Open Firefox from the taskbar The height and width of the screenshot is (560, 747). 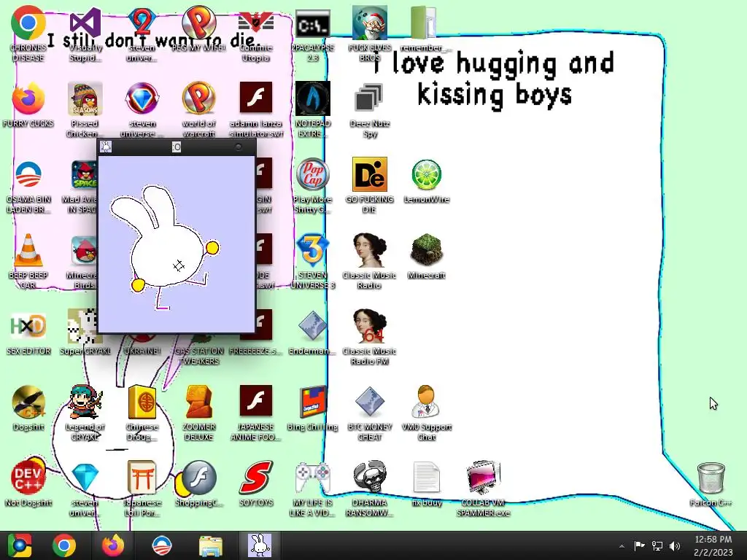(x=113, y=545)
